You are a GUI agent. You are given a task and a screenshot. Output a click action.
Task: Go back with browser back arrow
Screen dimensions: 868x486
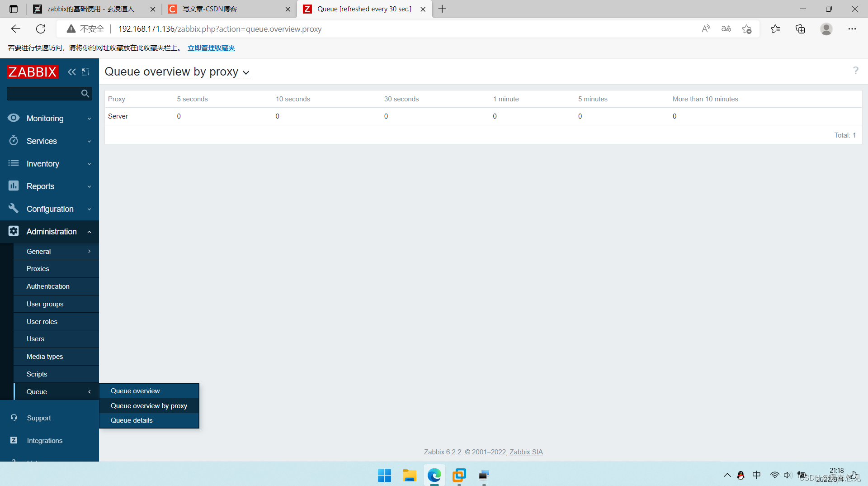[16, 29]
